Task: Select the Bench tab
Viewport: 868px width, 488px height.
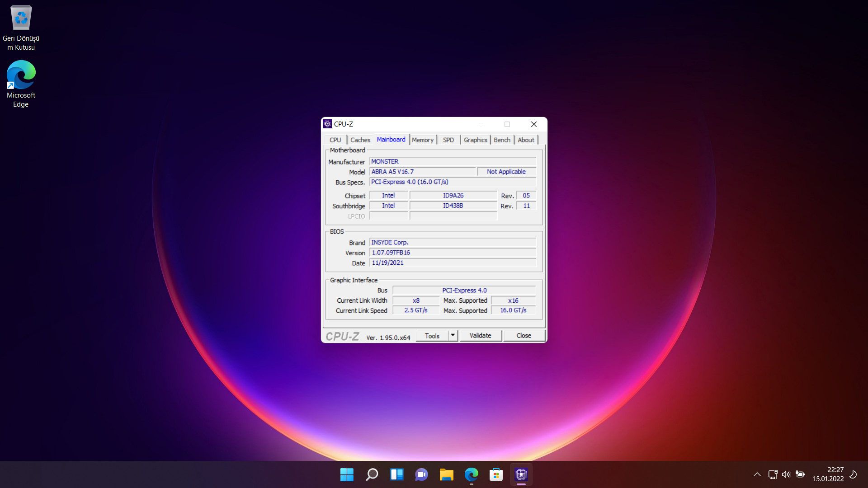Action: [502, 140]
